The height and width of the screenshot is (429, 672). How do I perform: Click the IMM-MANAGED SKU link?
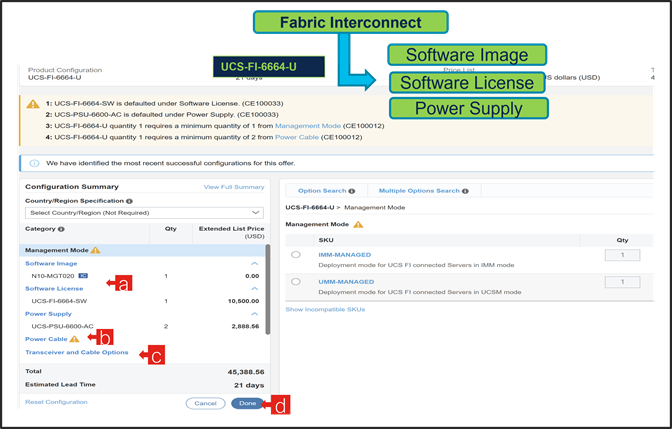pos(345,255)
